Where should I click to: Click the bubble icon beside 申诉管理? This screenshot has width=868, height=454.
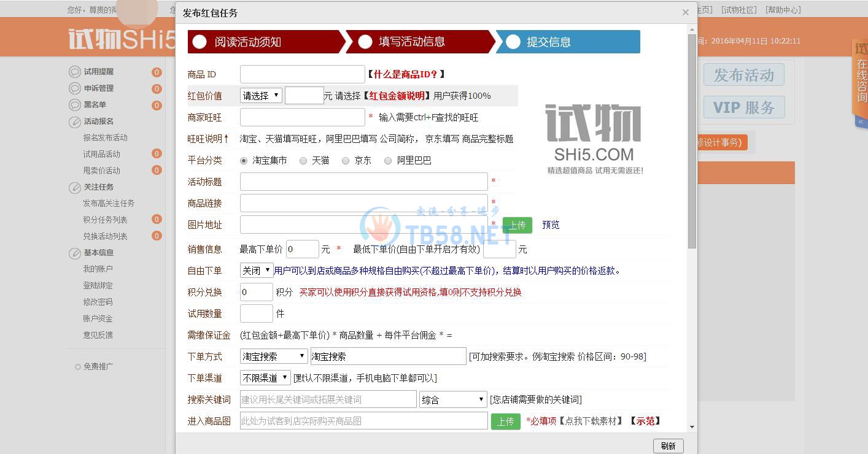pos(75,88)
